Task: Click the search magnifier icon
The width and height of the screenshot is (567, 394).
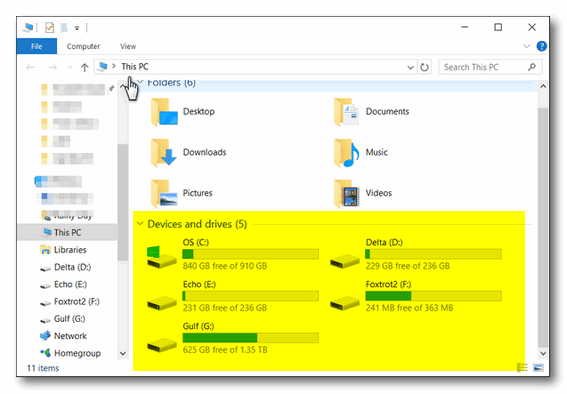Action: pos(532,67)
